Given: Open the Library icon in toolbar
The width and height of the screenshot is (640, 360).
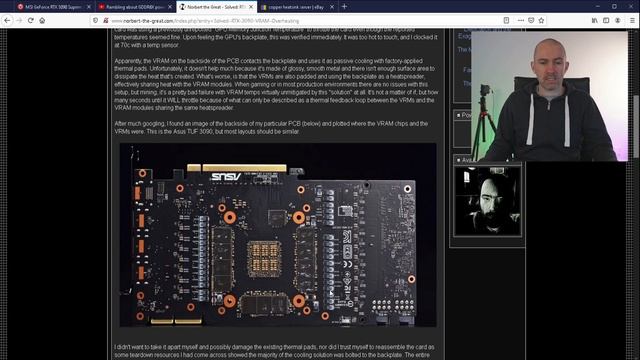Looking at the screenshot, I should tap(595, 20).
